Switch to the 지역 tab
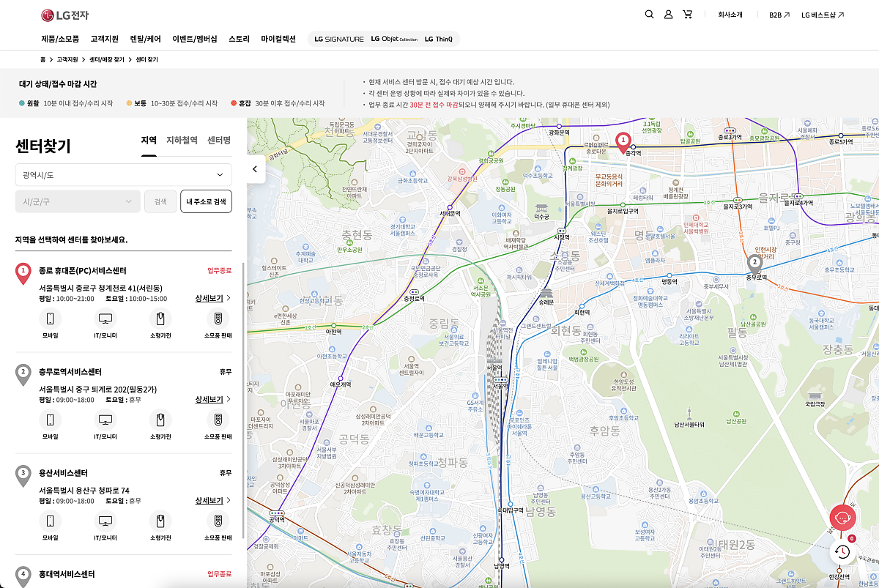879x588 pixels. point(149,141)
